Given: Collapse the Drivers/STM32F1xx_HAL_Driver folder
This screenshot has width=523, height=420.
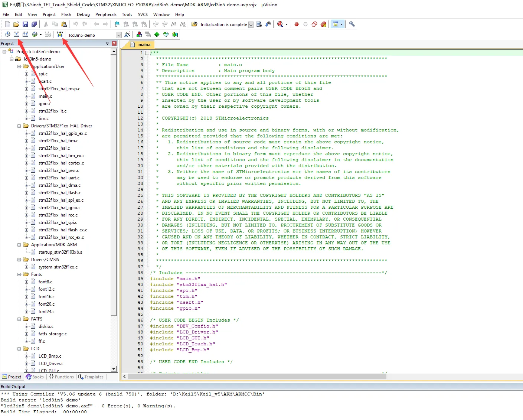Looking at the screenshot, I should pyautogui.click(x=19, y=126).
